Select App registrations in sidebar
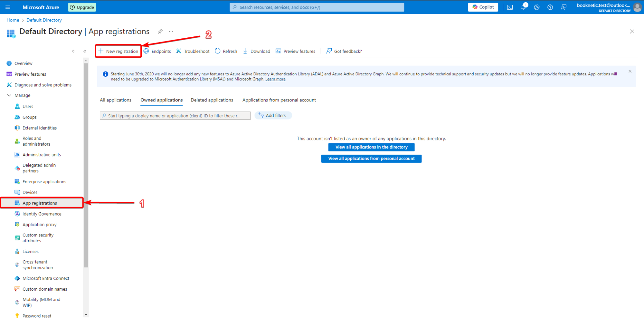The height and width of the screenshot is (318, 644). tap(42, 203)
